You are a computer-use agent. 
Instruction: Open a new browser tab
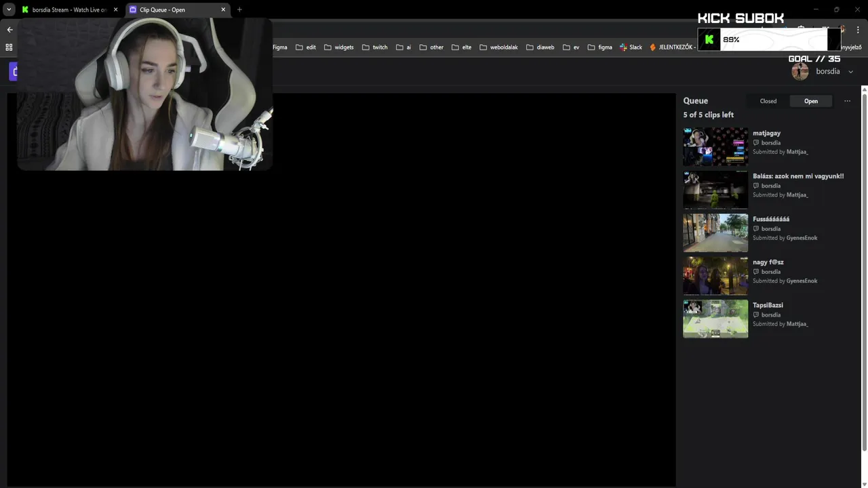click(x=239, y=9)
